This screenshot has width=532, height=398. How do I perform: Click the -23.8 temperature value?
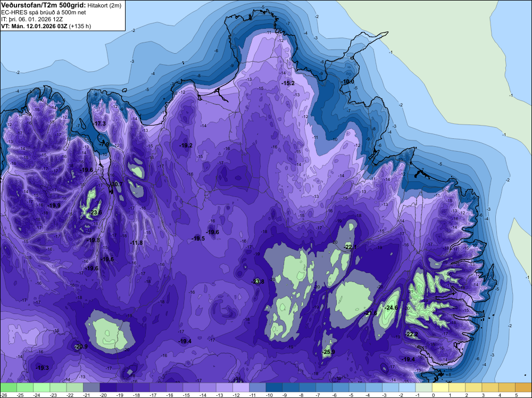258,281
